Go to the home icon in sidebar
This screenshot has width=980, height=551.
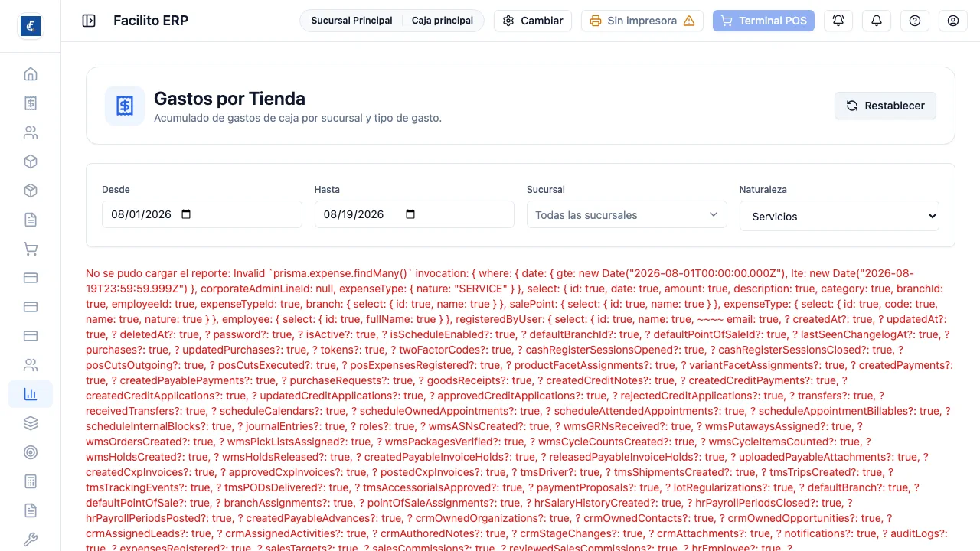pos(31,74)
